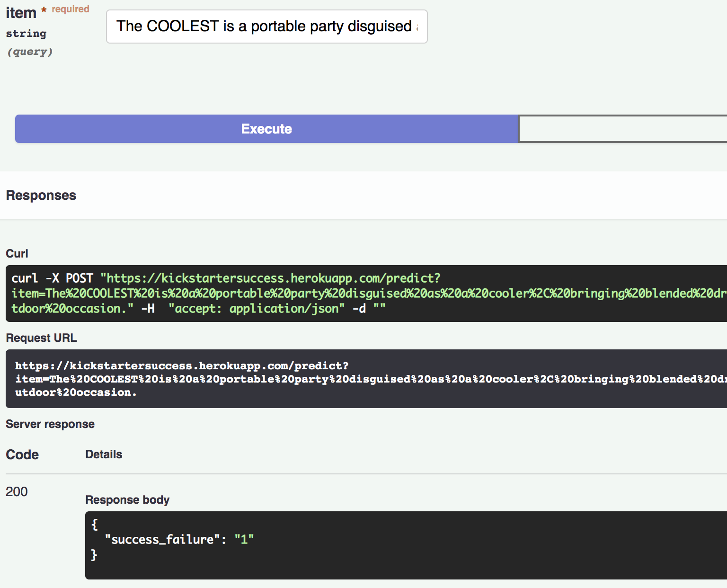Click the "Details" column header
Screen dimensions: 727x588
[x=104, y=454]
